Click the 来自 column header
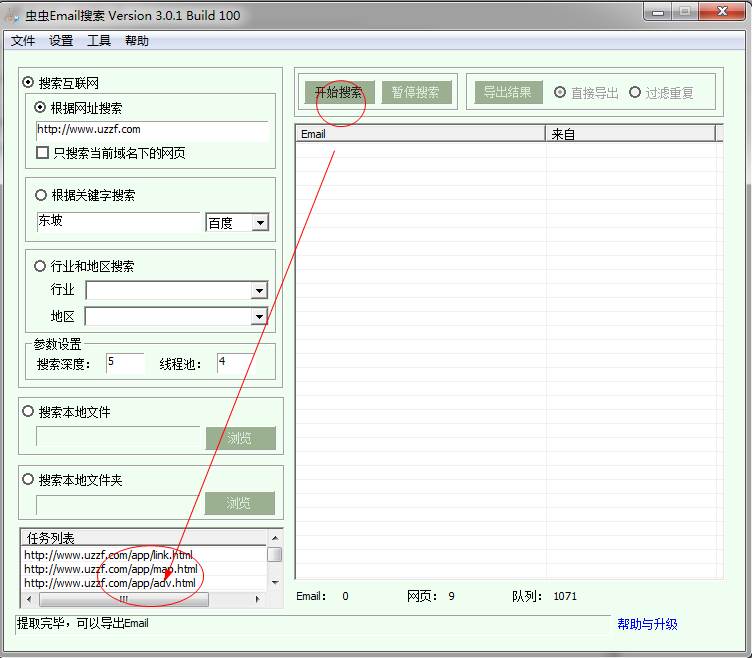The image size is (752, 658). (x=631, y=134)
